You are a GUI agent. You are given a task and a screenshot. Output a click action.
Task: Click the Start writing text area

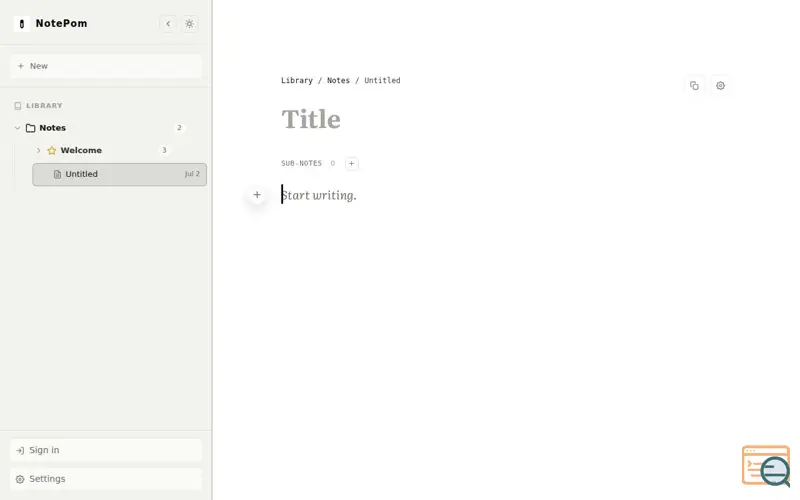tap(319, 195)
